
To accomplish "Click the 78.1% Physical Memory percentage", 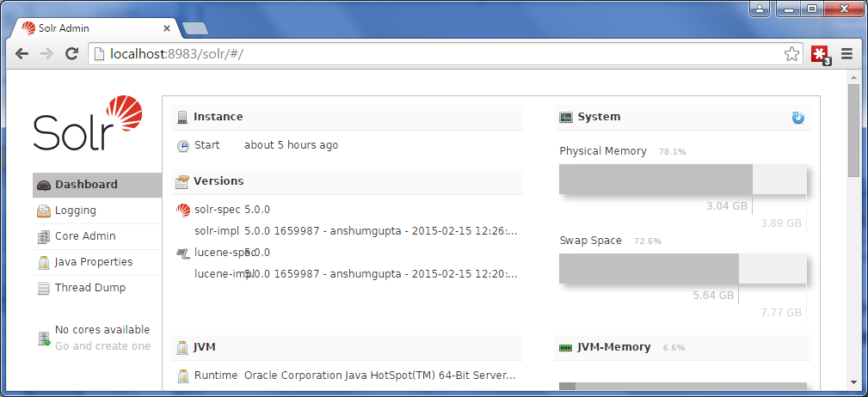I will [672, 151].
